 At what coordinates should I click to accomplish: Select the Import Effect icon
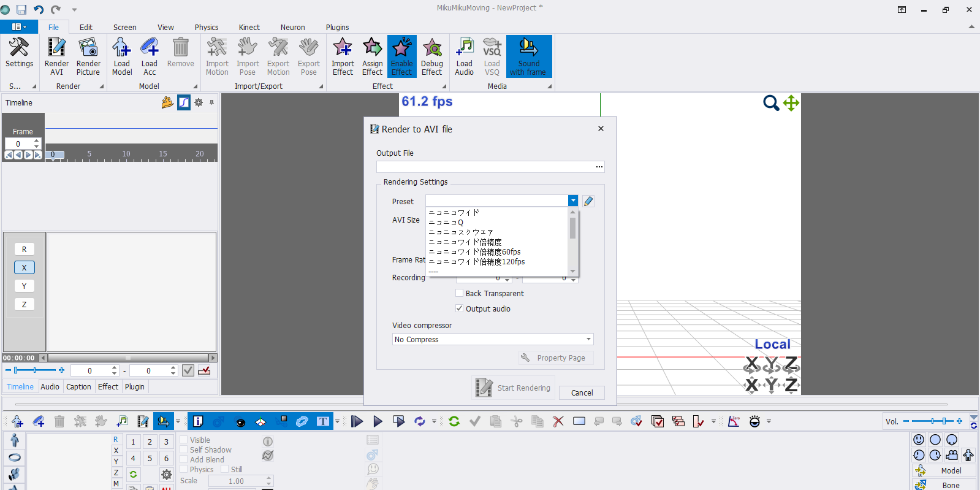[343, 56]
